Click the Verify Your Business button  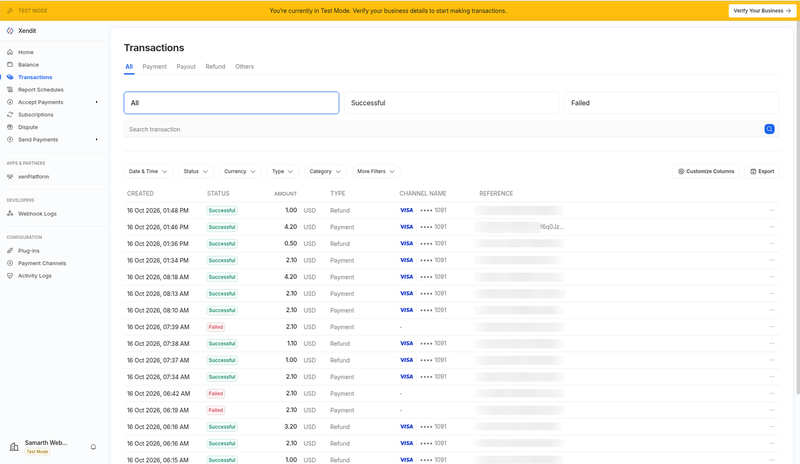(x=762, y=11)
